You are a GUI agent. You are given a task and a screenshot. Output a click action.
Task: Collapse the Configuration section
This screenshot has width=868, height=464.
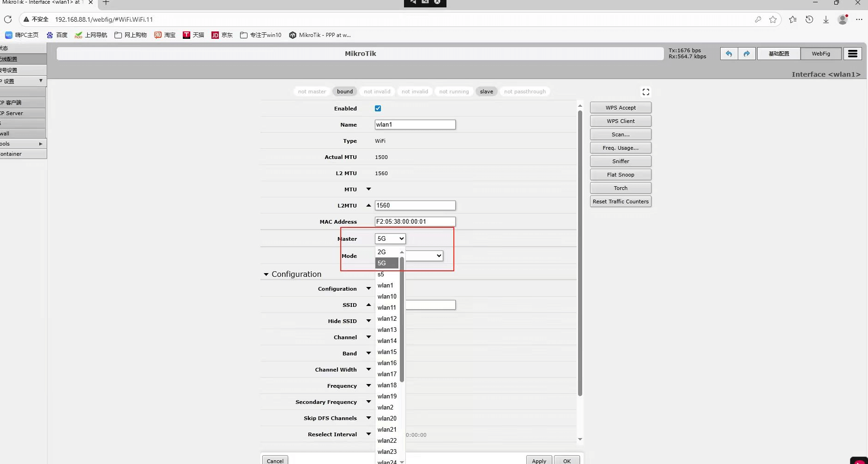point(266,275)
